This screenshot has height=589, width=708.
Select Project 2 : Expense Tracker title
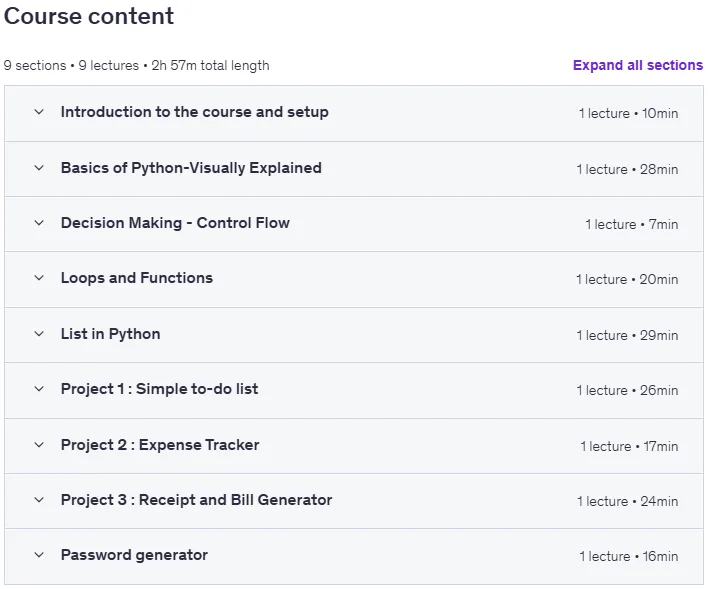[x=160, y=445]
